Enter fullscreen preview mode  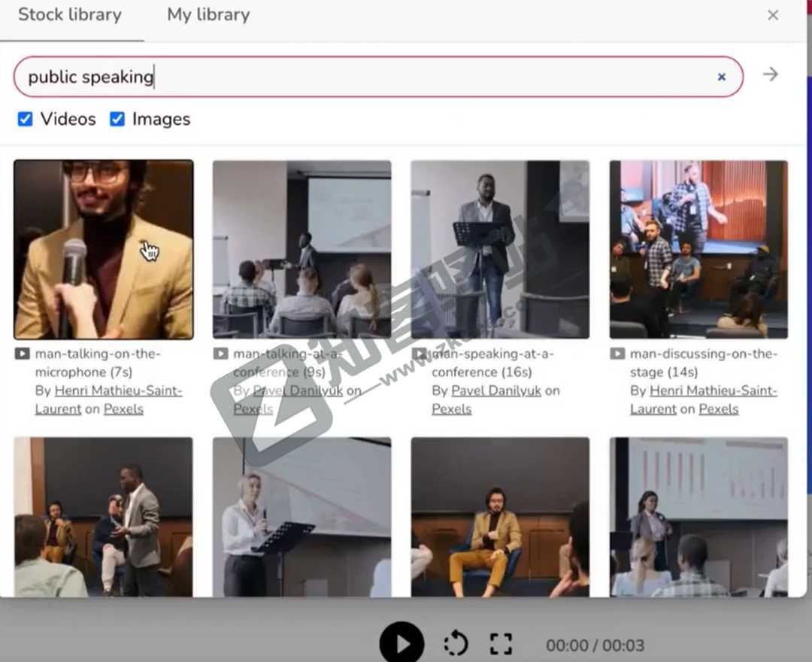501,644
